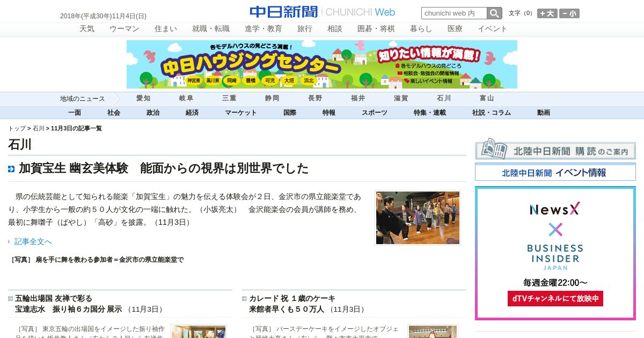Go to 特報 category
Viewport: 644px width, 338px height.
(329, 113)
